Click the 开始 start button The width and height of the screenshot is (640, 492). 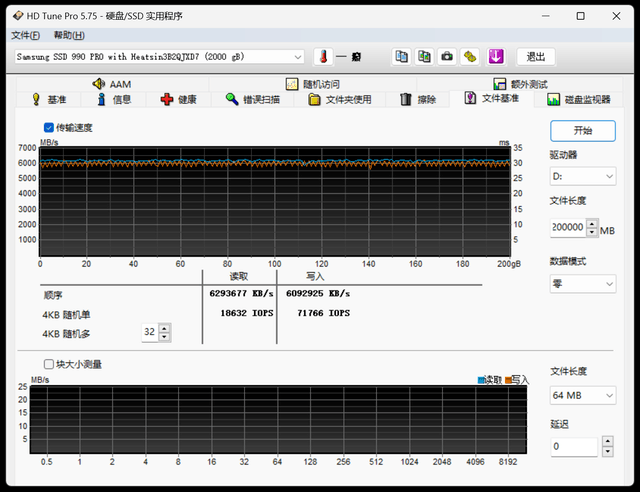tap(582, 130)
